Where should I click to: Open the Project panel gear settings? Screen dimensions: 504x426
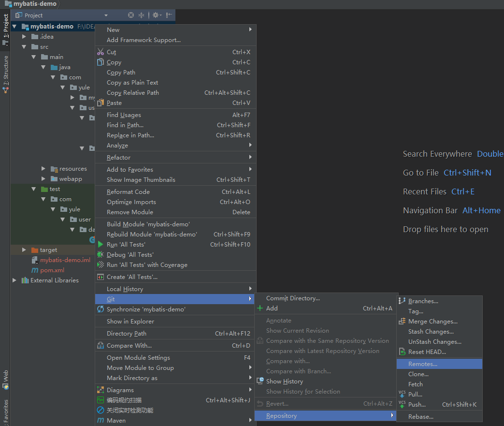(x=156, y=15)
